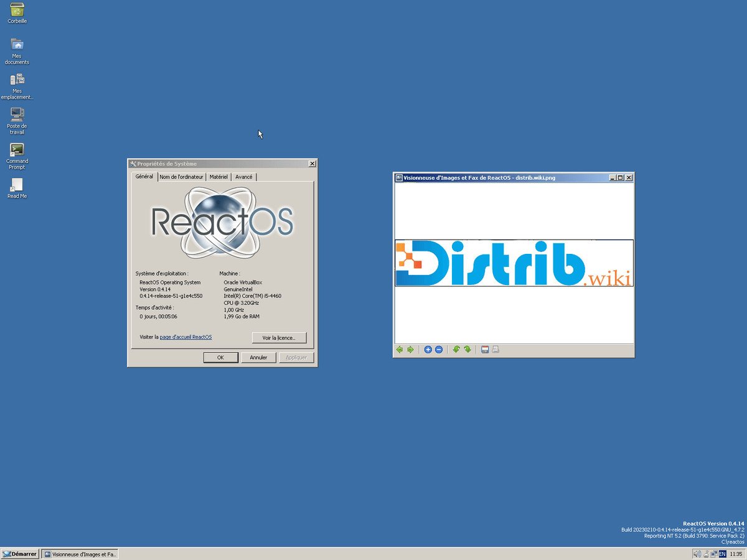Screen dimensions: 747x560
Task: Zoom in with the blue plus icon
Action: click(428, 350)
